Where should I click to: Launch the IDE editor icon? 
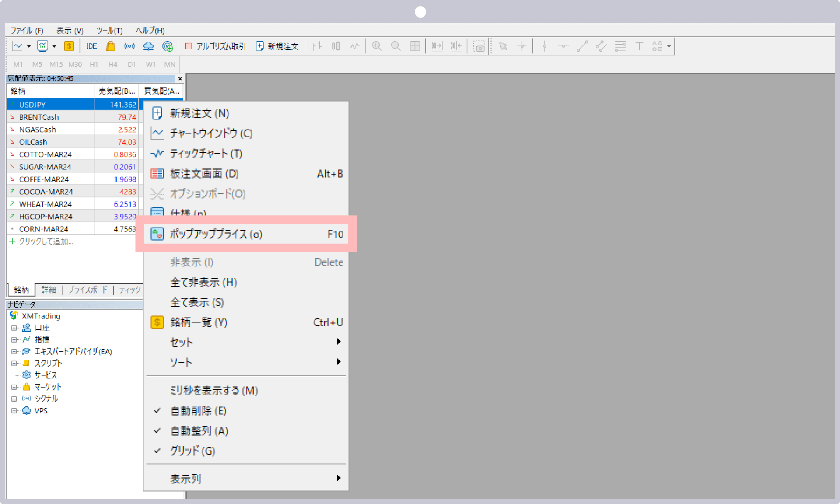pos(91,46)
